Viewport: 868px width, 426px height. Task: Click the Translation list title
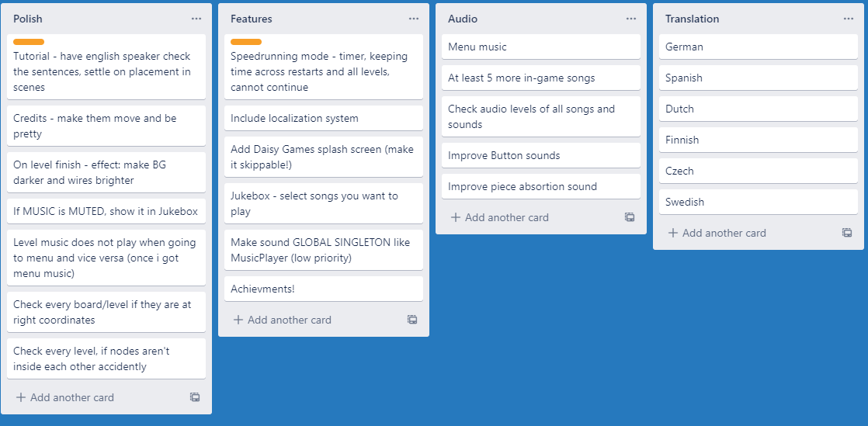692,19
